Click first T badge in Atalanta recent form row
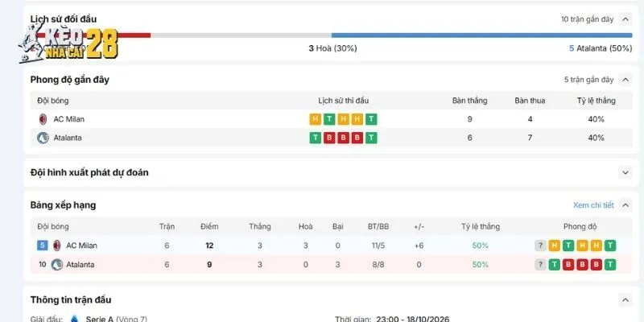The image size is (644, 322). click(315, 138)
